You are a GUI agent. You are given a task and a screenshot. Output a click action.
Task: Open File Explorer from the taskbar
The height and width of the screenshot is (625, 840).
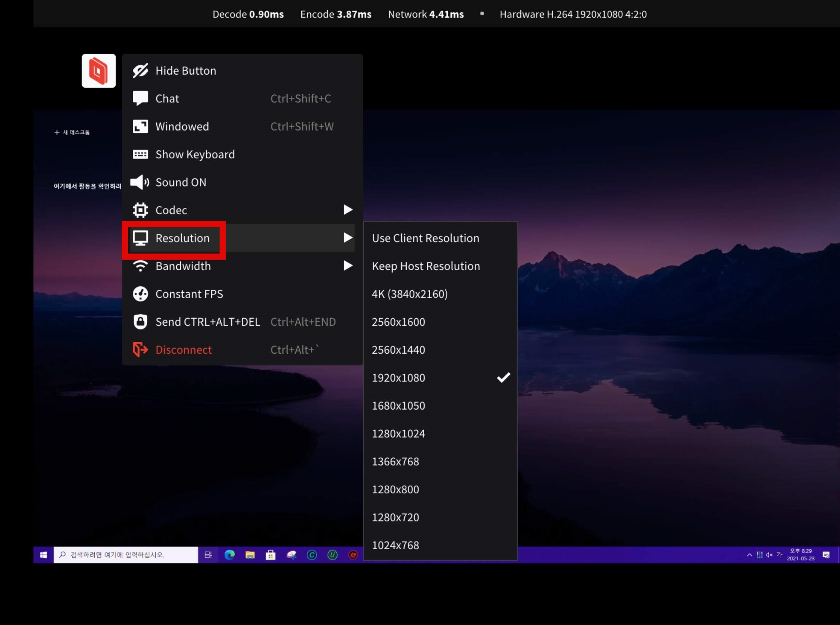coord(250,555)
